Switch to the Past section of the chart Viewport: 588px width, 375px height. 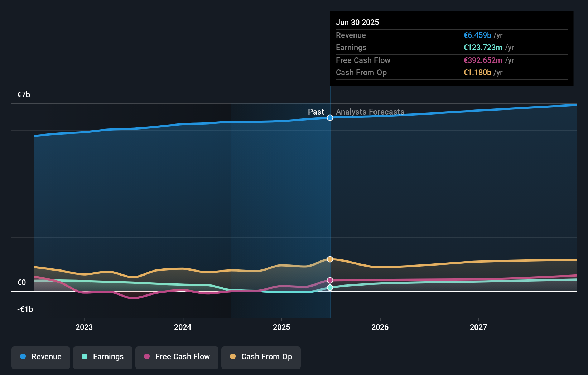point(316,112)
